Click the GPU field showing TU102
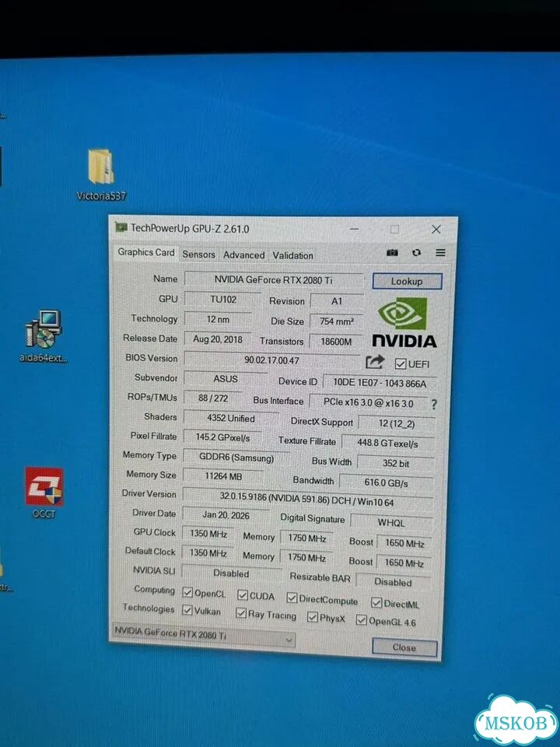The height and width of the screenshot is (747, 560). pos(223,300)
